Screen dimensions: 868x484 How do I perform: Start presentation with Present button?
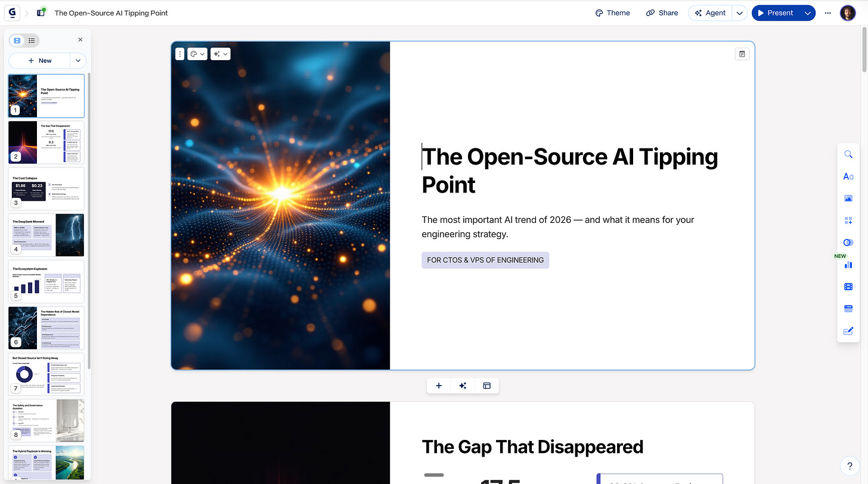point(775,13)
